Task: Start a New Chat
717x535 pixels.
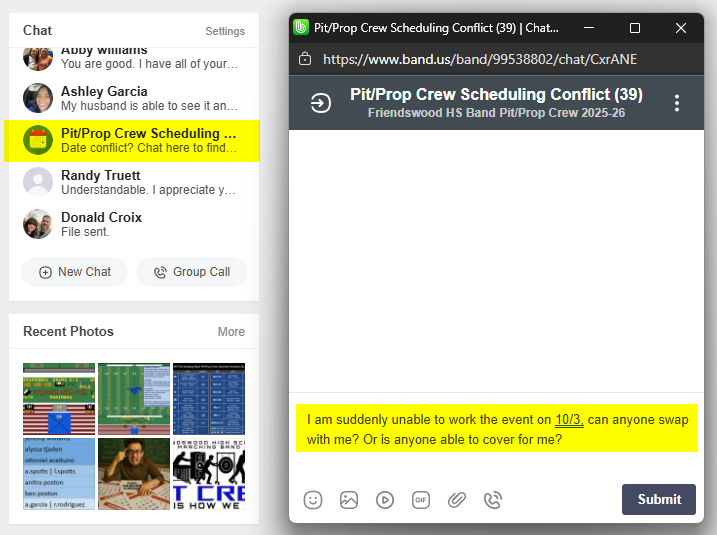Action: 74,272
